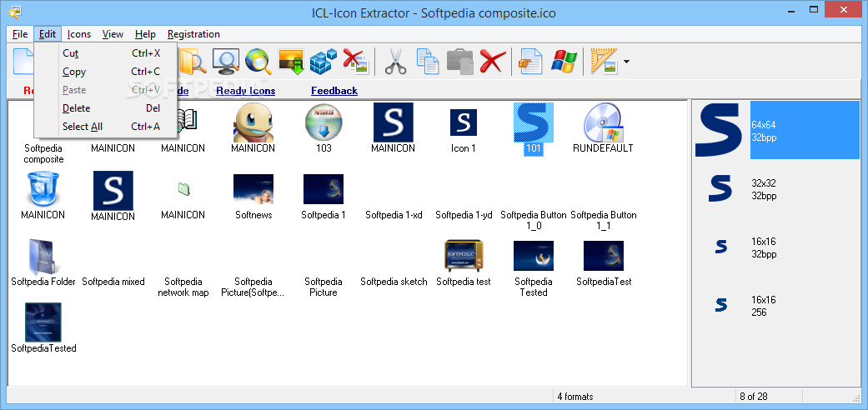Click the briefcase Paste toolbar icon

click(460, 62)
